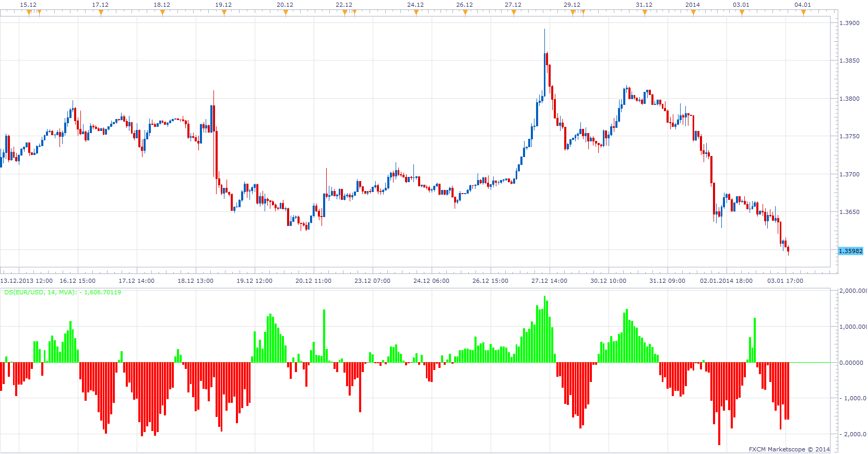Click the 22.12 date label on top axis
This screenshot has height=454, width=868.
344,5
